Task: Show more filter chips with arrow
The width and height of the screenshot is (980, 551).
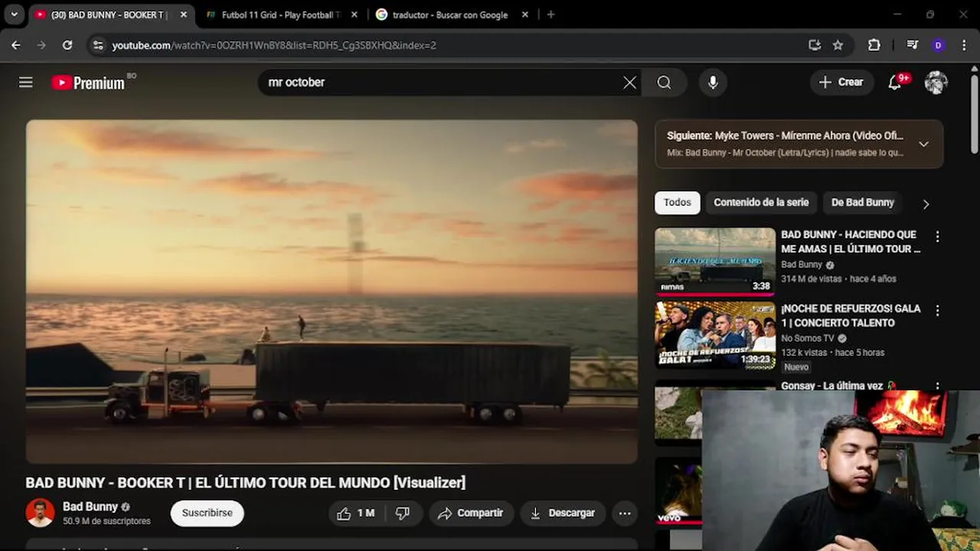Action: (926, 204)
